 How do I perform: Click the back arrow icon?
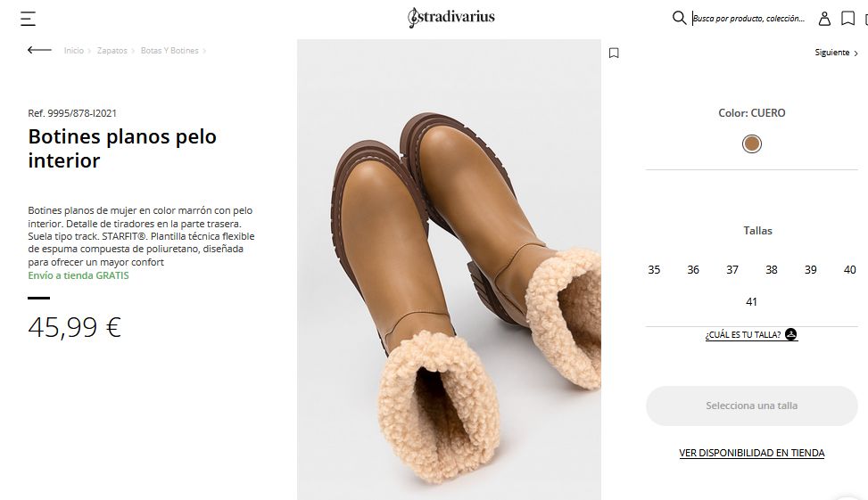(x=39, y=51)
